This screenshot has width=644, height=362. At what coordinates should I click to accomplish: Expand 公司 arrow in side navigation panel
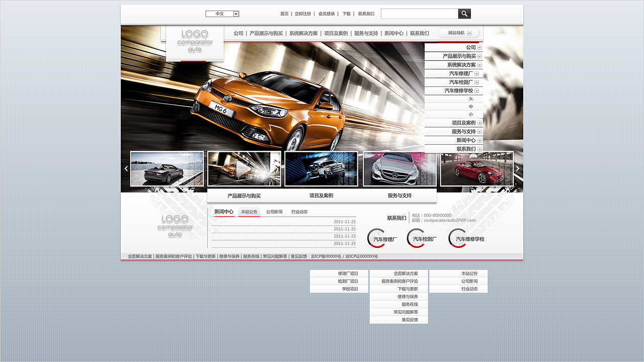point(479,48)
